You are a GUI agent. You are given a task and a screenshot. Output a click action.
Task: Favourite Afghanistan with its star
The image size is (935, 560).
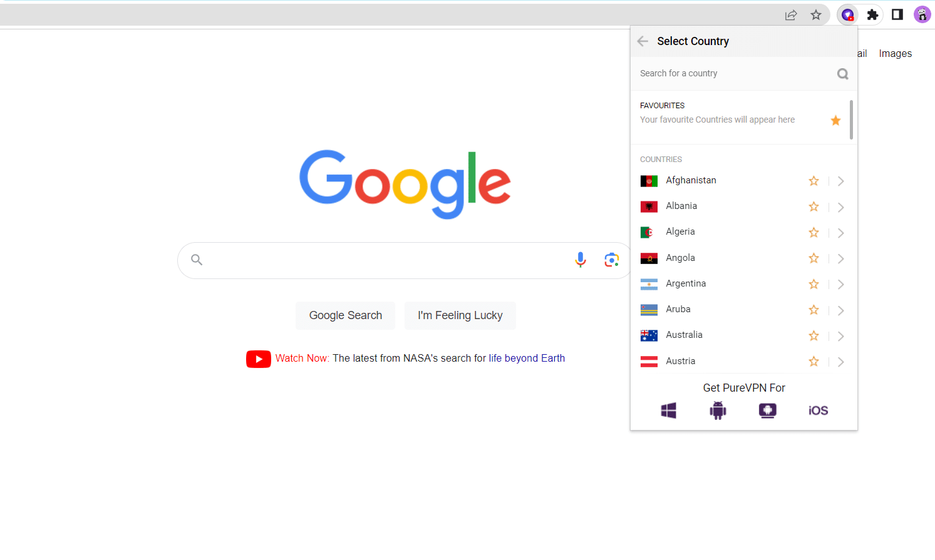(814, 181)
